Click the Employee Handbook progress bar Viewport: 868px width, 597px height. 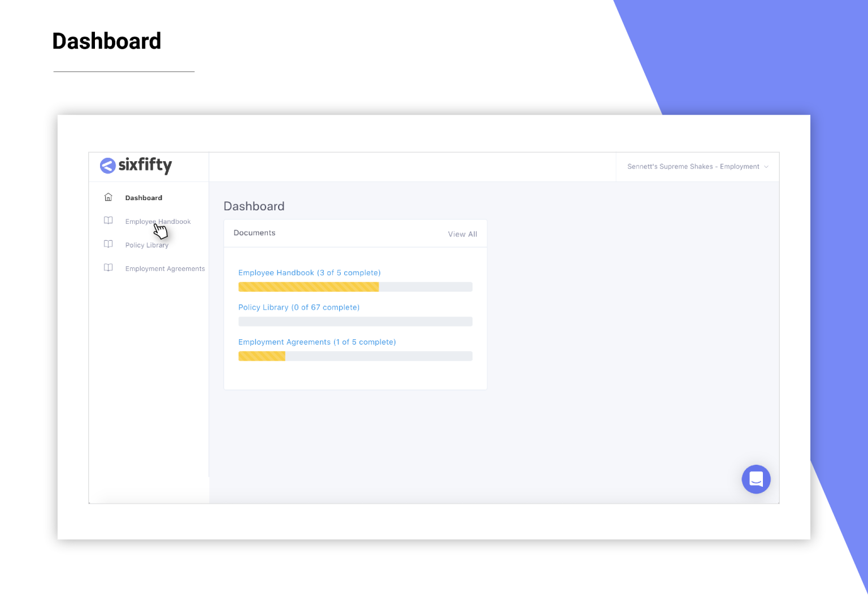355,287
